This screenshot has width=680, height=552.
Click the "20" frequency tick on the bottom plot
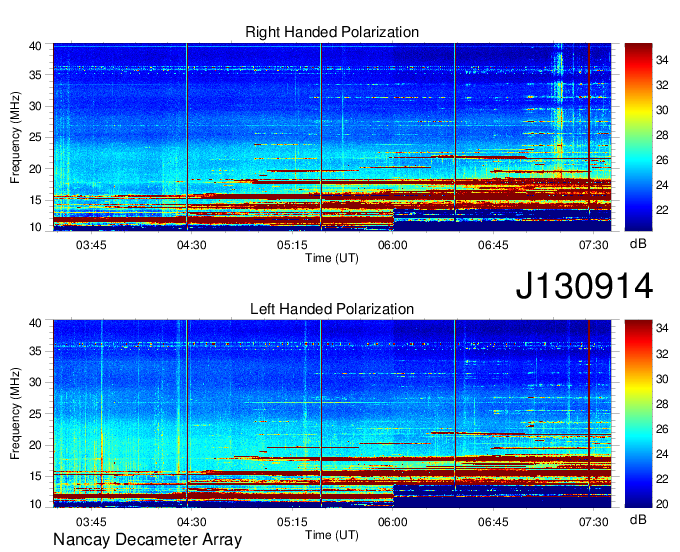pyautogui.click(x=35, y=445)
